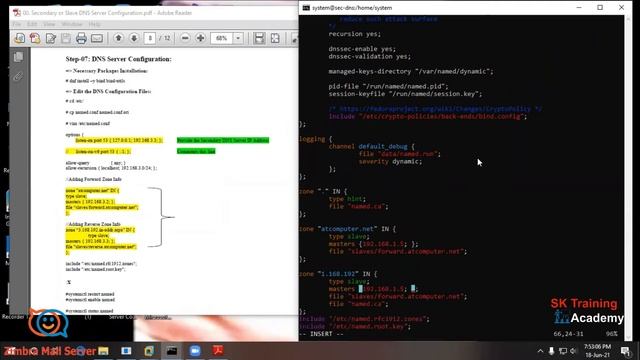The width and height of the screenshot is (640, 360).
Task: Click the 'severity dynamic;' line in terminal
Action: (391, 162)
